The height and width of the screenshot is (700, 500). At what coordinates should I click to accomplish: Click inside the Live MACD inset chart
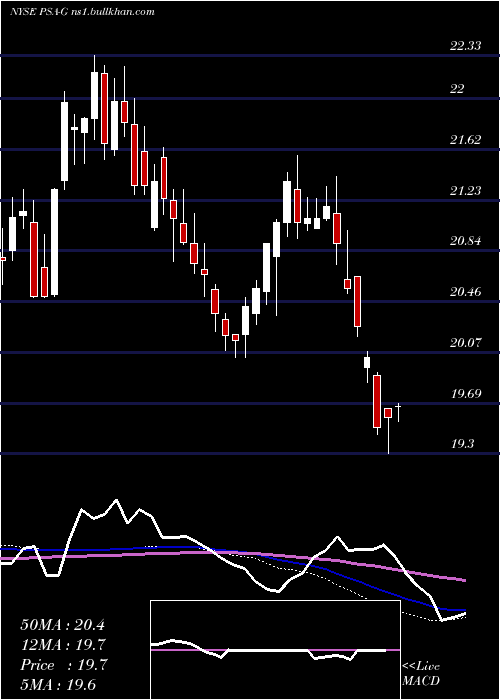275,650
